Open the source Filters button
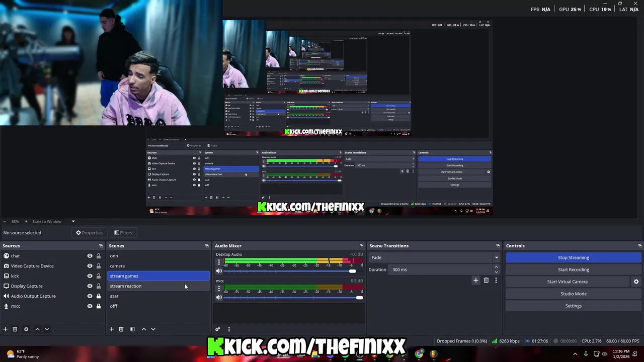This screenshot has height=362, width=644. (x=123, y=233)
